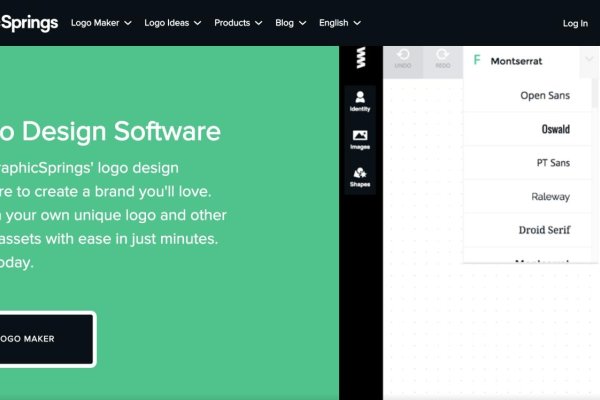Screen dimensions: 600x400
Task: Pick PT Sans in the font list
Action: point(553,162)
